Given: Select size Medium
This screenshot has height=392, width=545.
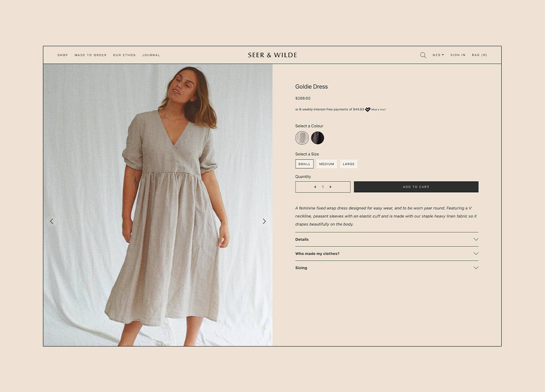Looking at the screenshot, I should pos(327,164).
